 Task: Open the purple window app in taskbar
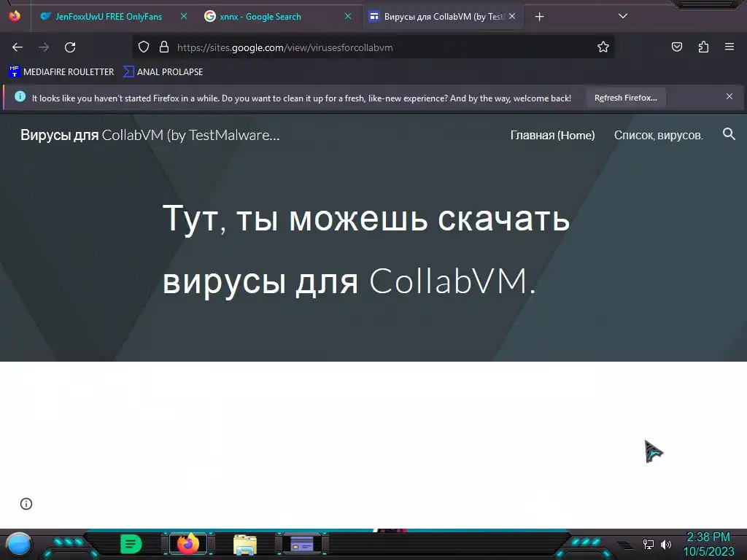pos(301,544)
